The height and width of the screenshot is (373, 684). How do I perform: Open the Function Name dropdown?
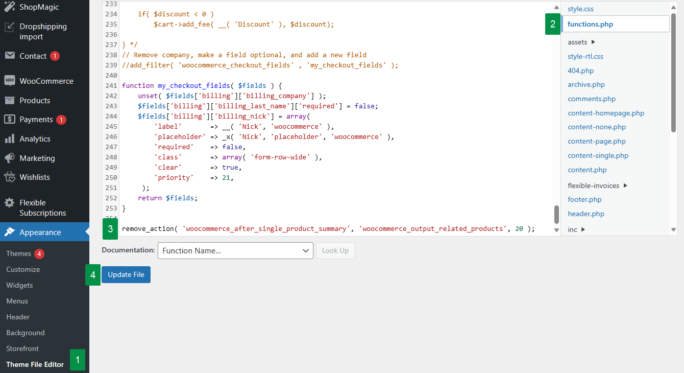[x=235, y=250]
